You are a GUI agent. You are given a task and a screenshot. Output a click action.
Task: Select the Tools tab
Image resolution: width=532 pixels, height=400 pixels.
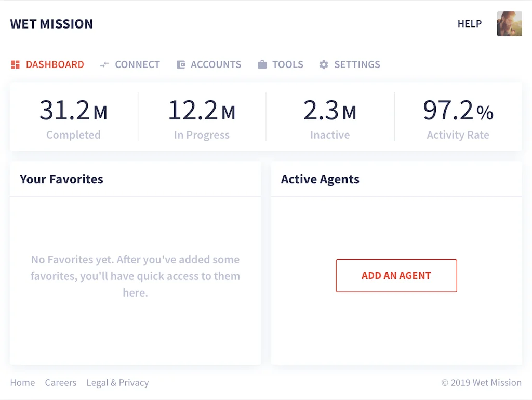287,65
